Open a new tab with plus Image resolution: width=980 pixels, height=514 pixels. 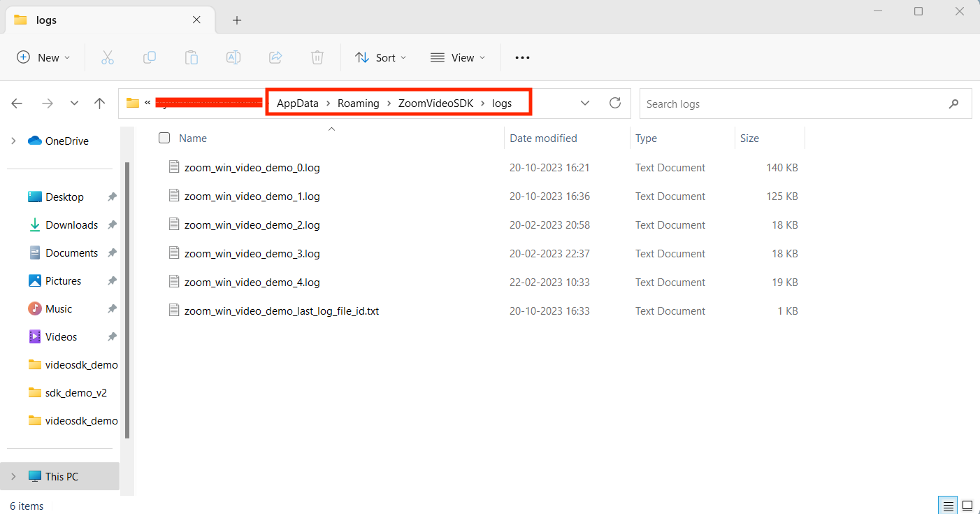point(237,20)
